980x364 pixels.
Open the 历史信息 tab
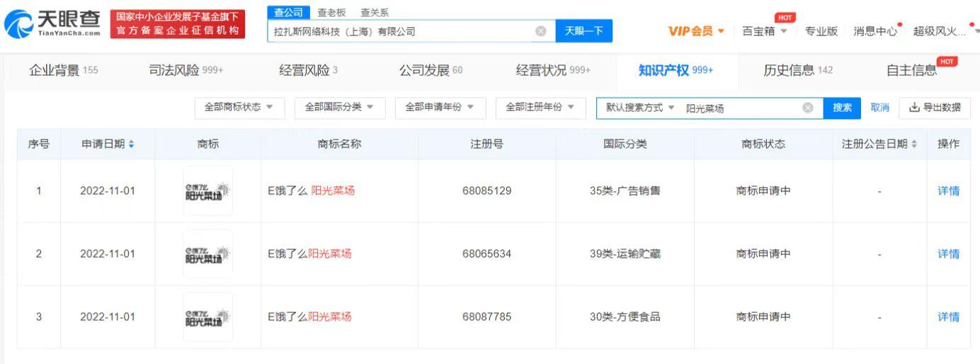pyautogui.click(x=798, y=70)
